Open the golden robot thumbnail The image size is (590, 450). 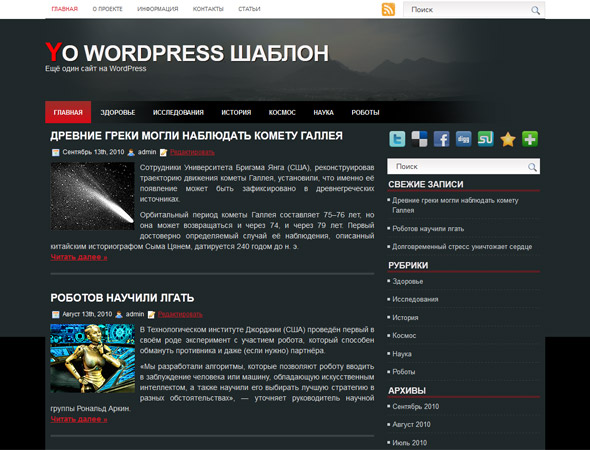(93, 359)
